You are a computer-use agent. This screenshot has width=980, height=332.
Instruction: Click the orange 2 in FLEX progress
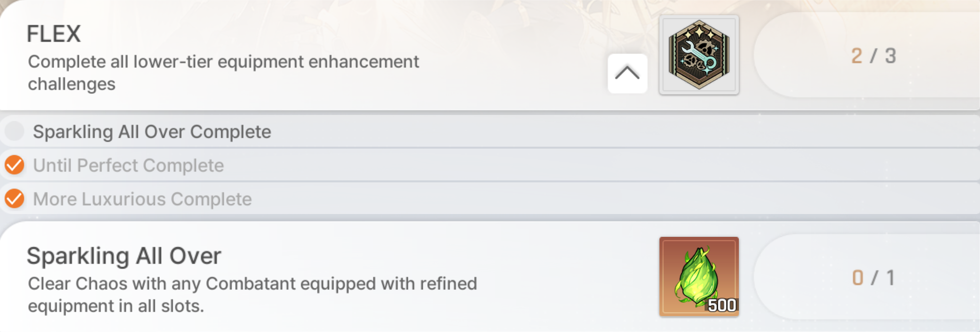[x=856, y=56]
